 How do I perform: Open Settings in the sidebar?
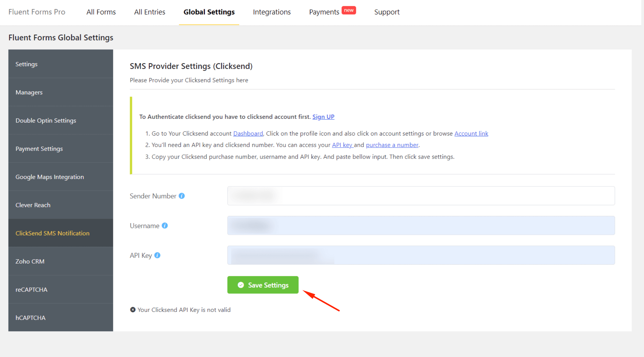point(61,64)
